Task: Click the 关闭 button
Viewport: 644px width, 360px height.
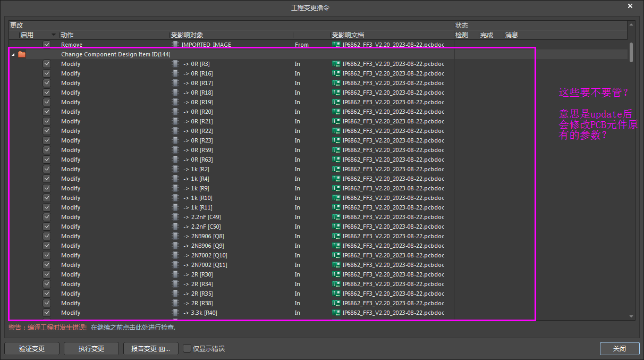Action: (620, 349)
